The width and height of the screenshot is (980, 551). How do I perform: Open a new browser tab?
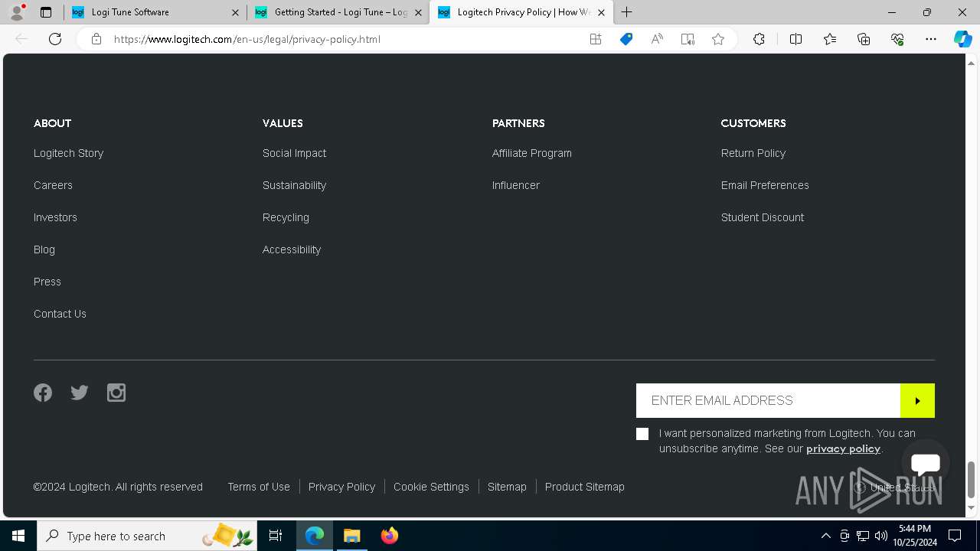tap(627, 12)
